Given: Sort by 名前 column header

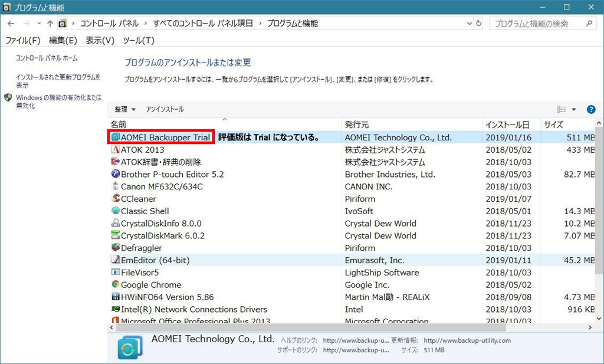Looking at the screenshot, I should point(224,124).
